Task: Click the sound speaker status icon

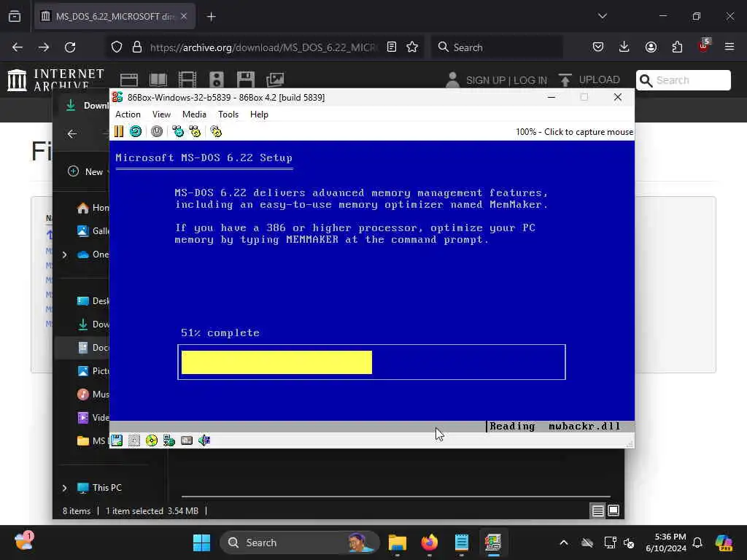Action: coord(204,440)
